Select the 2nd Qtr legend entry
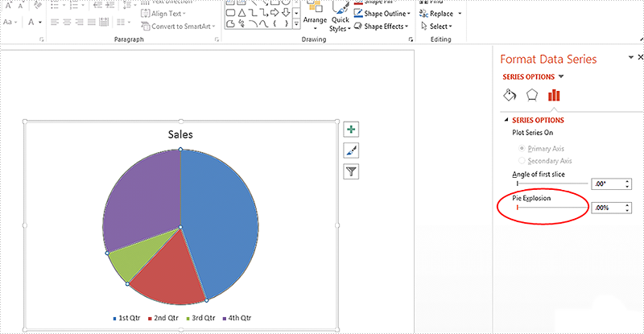The image size is (644, 334). pyautogui.click(x=163, y=318)
